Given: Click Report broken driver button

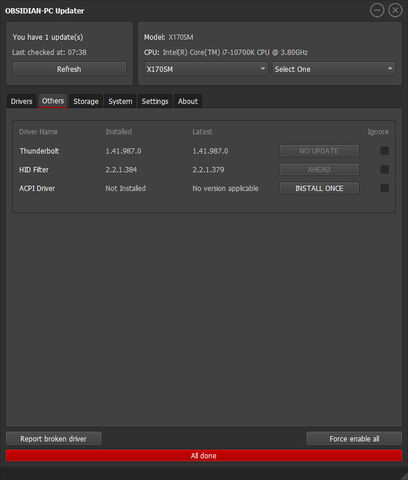Looking at the screenshot, I should point(54,439).
